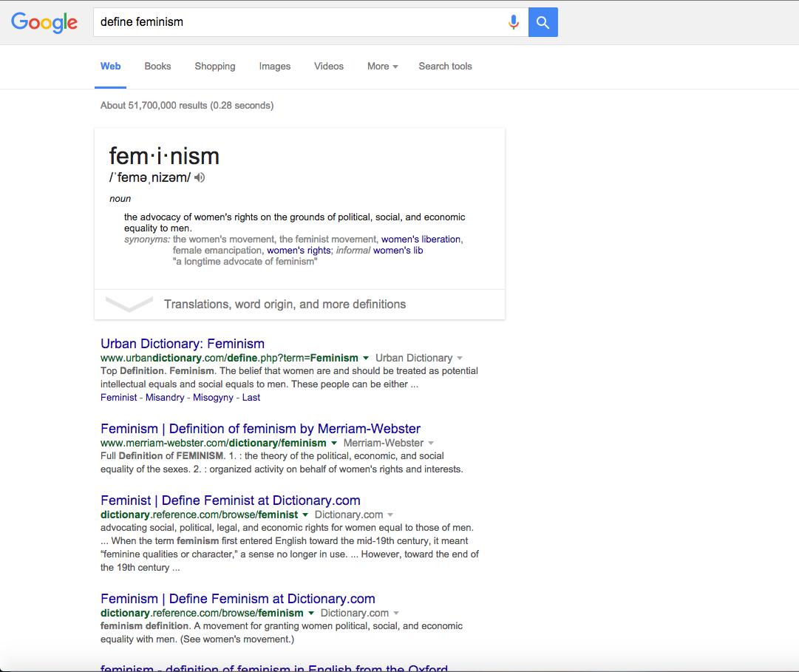Click the blue magnifier search button
The height and width of the screenshot is (672, 799).
[543, 22]
